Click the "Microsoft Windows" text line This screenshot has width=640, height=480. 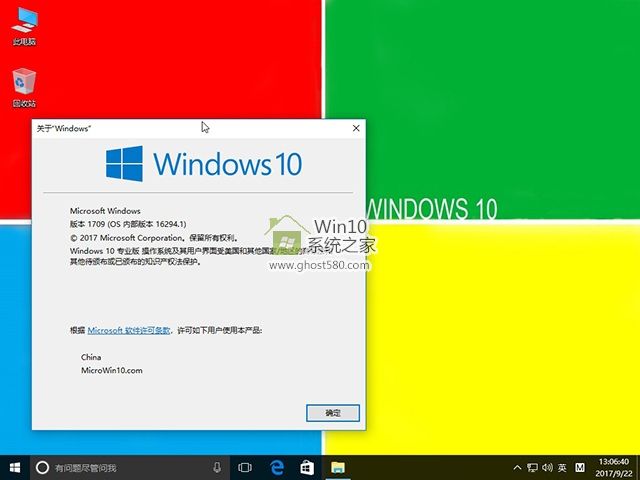pos(105,211)
